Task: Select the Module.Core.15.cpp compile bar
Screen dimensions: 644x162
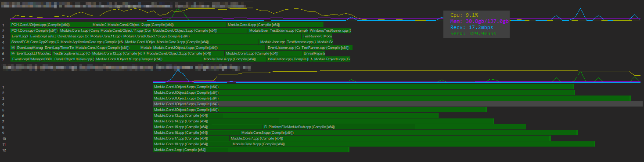Action: (208, 127)
